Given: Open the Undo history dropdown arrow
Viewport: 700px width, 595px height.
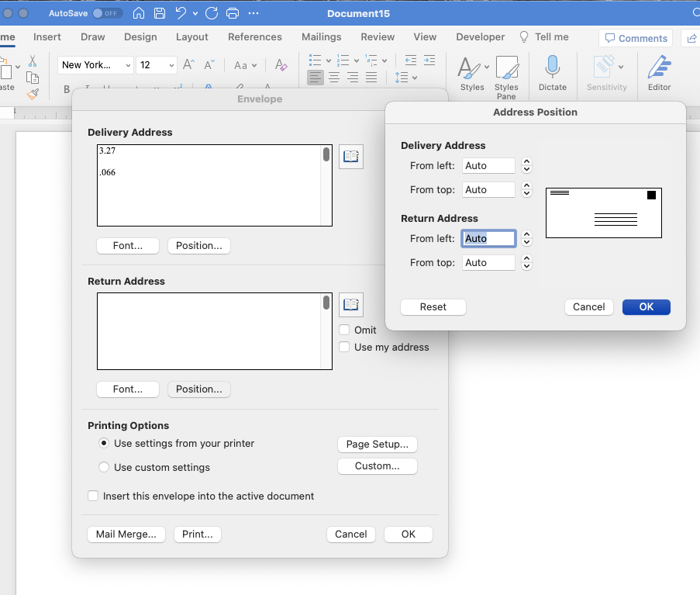Looking at the screenshot, I should click(x=195, y=14).
